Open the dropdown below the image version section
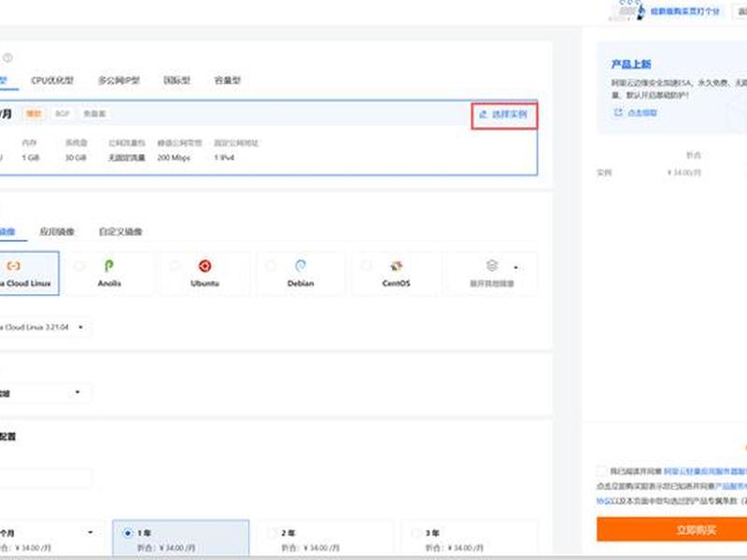 (x=45, y=393)
